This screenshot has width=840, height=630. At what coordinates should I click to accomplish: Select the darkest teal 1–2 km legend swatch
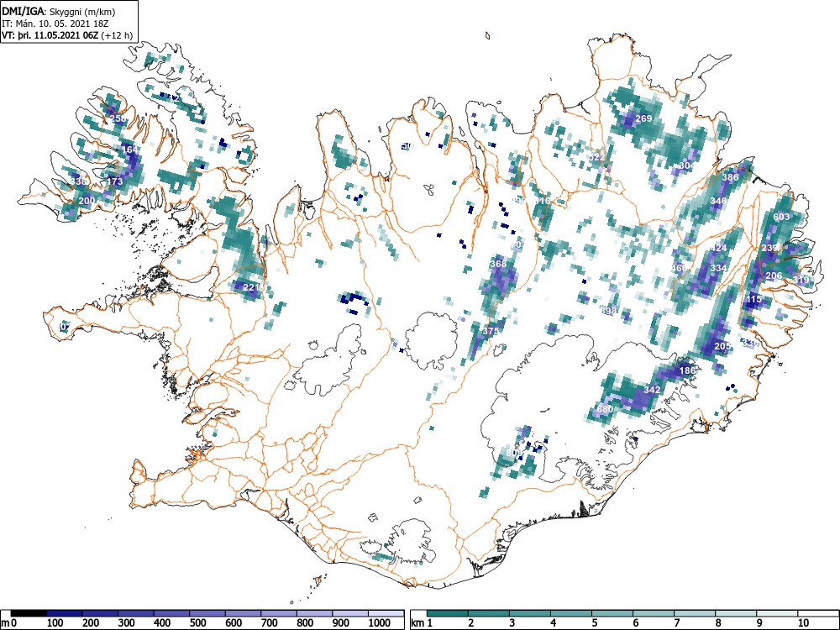[448, 613]
